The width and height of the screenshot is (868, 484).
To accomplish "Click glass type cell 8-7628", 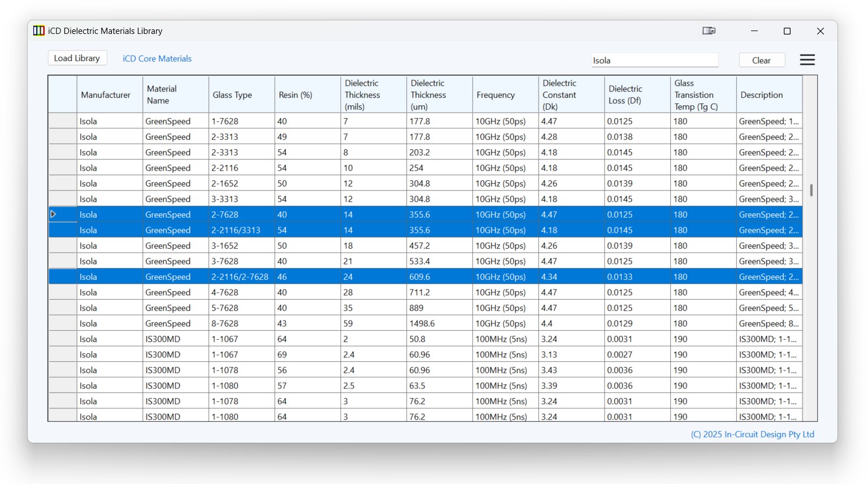I will [242, 323].
